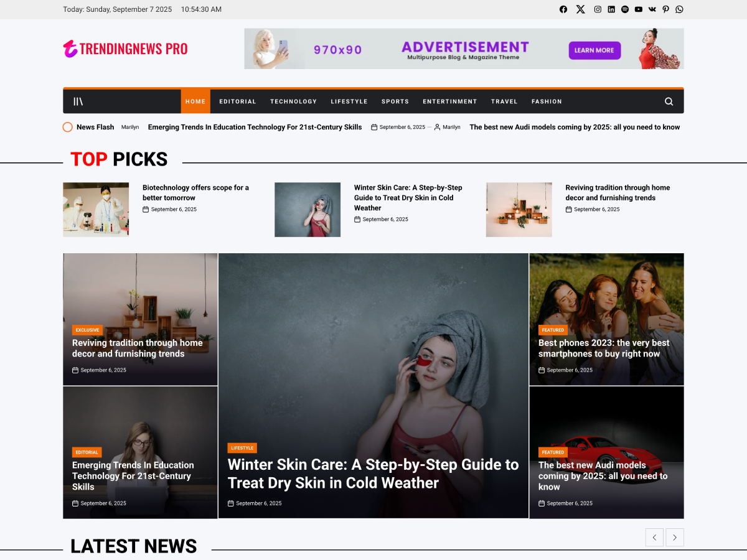
Task: Open the Instagram social icon
Action: click(x=598, y=9)
